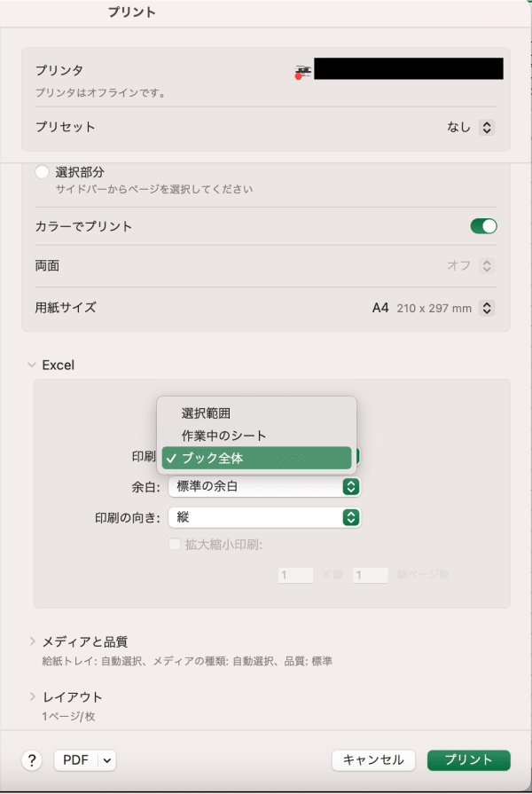Open the 用紙サイズ dropdown
This screenshot has height=794, width=532.
tap(486, 308)
